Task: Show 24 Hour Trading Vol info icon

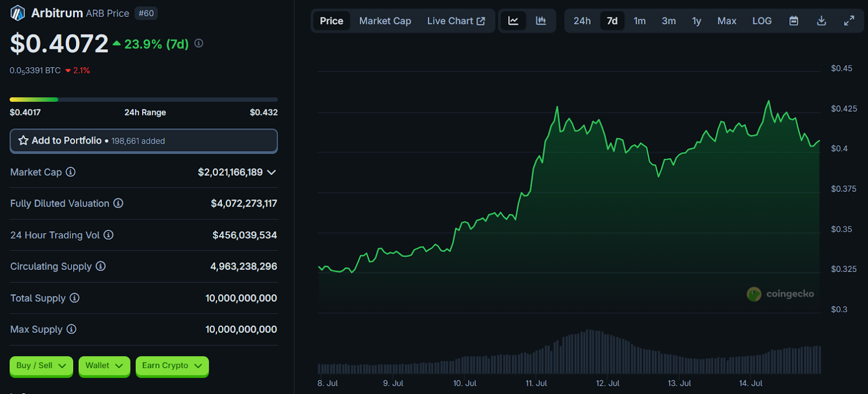Action: (108, 235)
